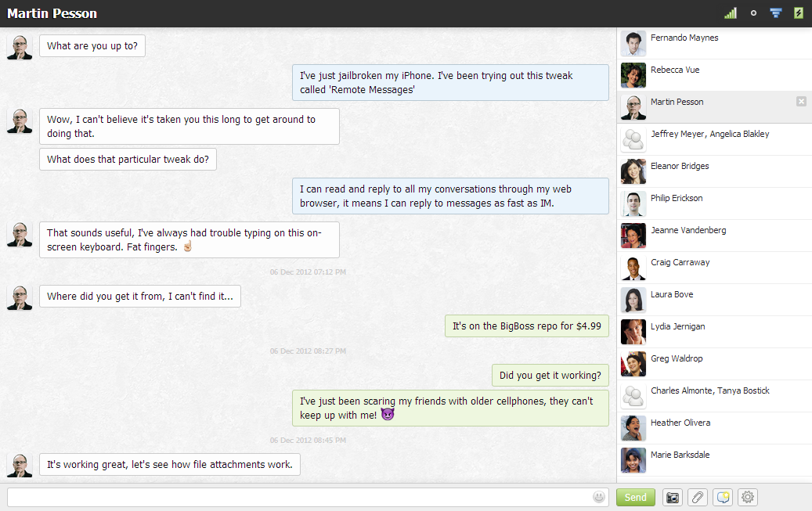Select Rebecca Vue in contact list
The height and width of the screenshot is (511, 812).
(674, 70)
